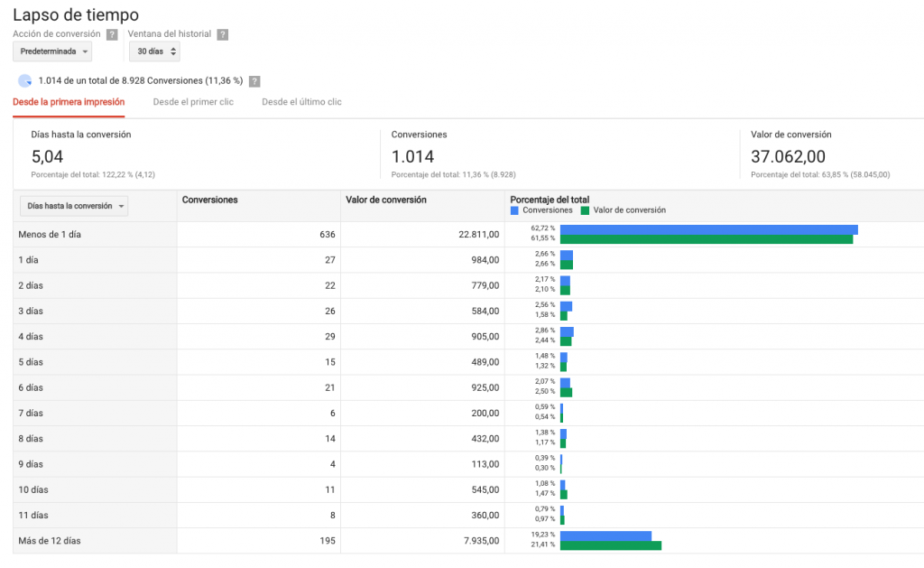Viewport: 924px width, 568px height.
Task: Click the 984,00 value in 1 día row
Action: 485,260
